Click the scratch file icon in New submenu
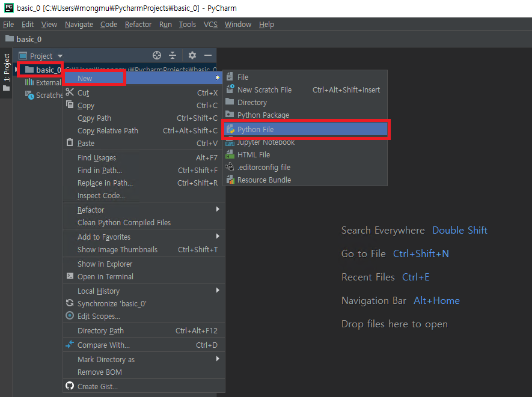This screenshot has height=397, width=532. 230,89
